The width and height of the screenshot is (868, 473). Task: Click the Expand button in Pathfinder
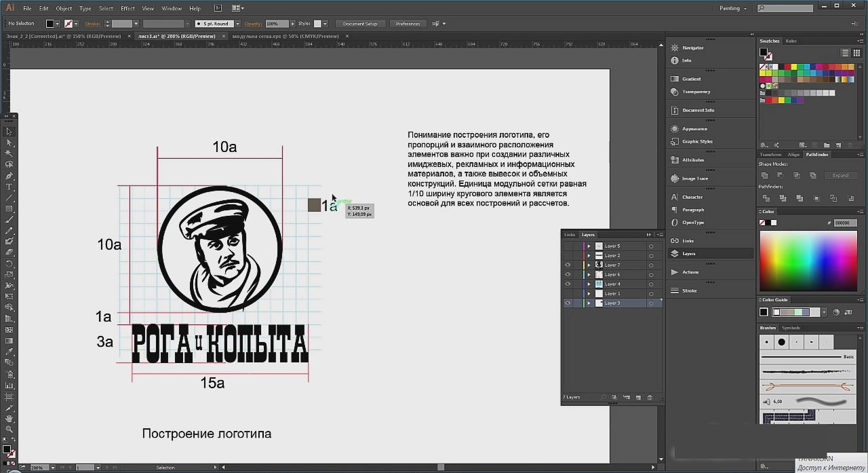841,175
